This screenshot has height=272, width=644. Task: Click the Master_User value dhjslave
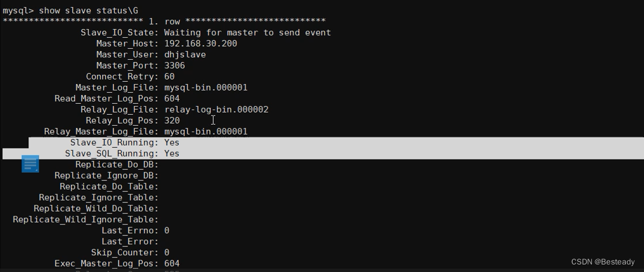185,55
